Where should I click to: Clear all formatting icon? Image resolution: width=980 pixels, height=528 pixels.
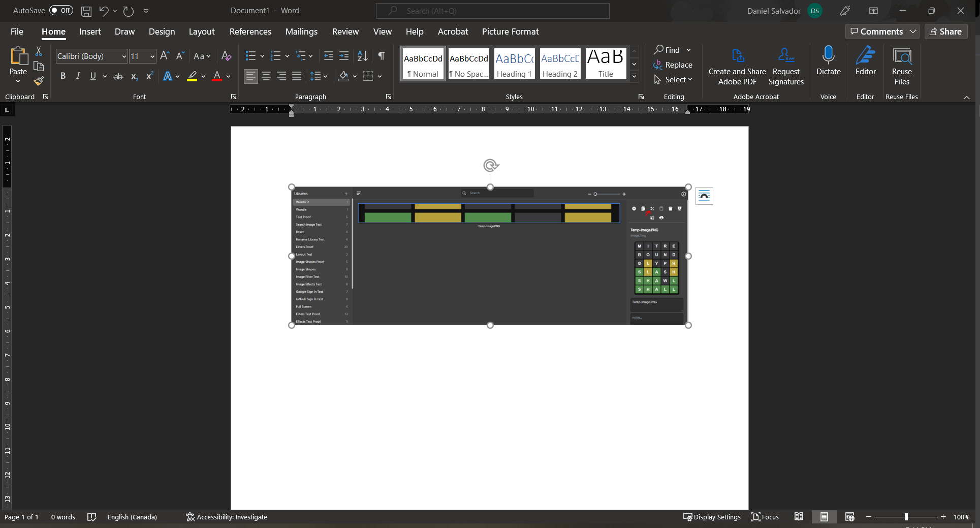[227, 56]
